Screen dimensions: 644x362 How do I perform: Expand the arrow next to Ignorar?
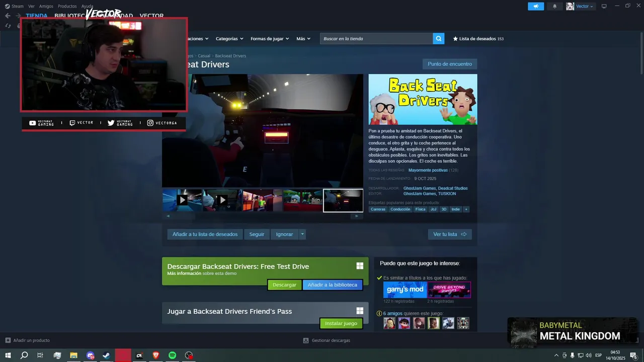tap(302, 234)
